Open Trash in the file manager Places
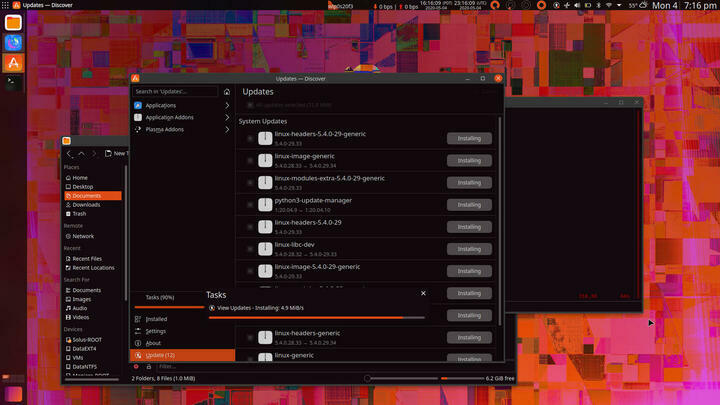This screenshot has height=405, width=720. [93, 214]
